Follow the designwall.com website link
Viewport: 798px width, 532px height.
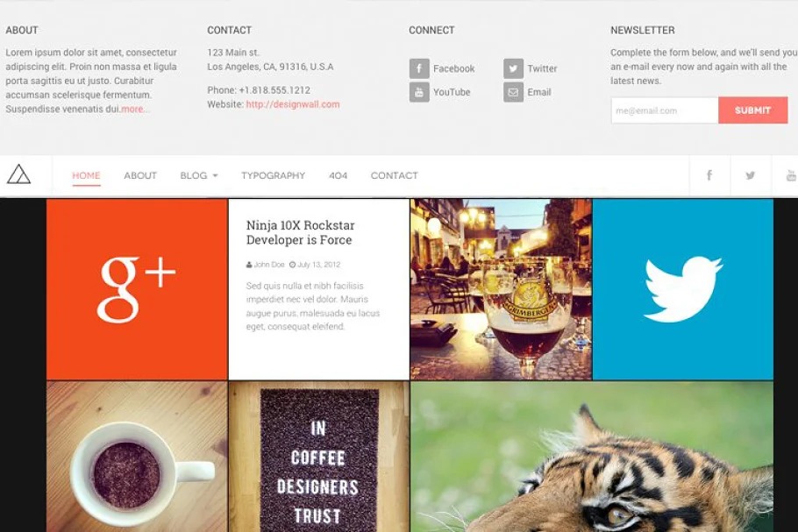[x=293, y=104]
